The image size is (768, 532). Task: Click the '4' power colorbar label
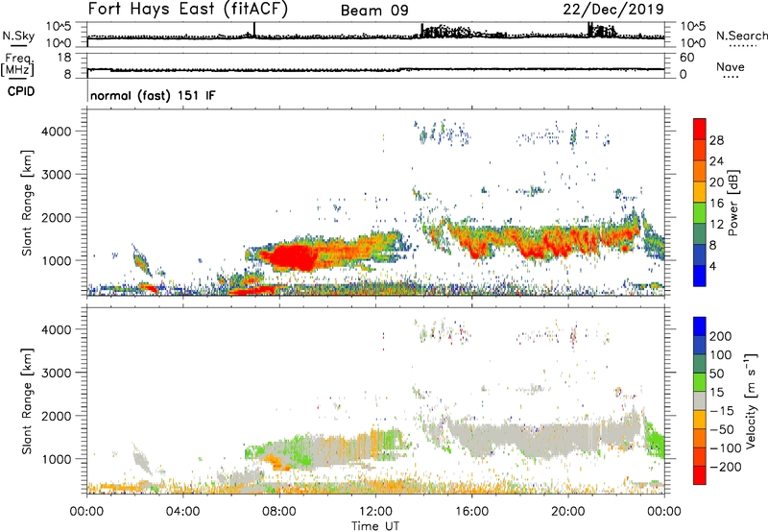[712, 266]
